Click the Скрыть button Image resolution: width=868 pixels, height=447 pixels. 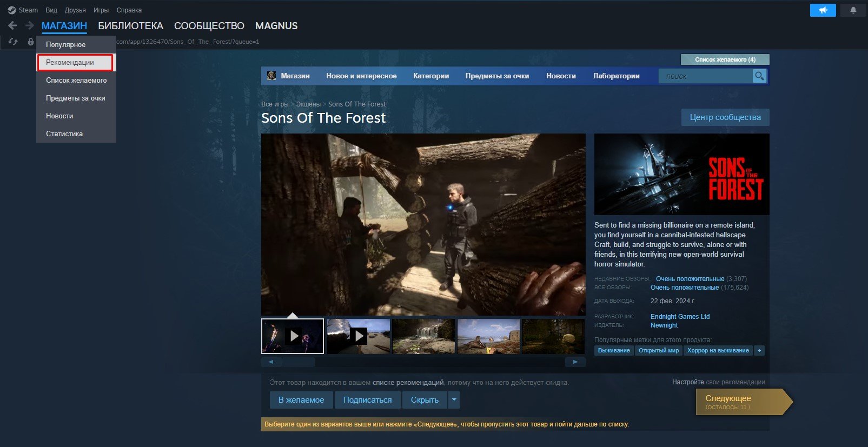[425, 400]
